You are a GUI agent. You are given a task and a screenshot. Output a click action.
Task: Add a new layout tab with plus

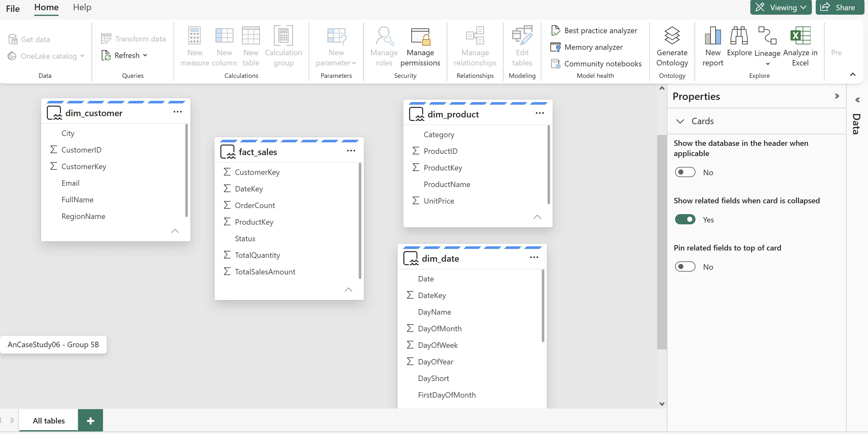pos(90,421)
